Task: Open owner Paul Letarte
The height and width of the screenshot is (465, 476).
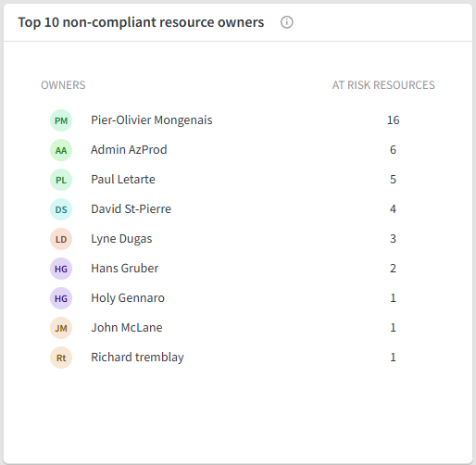Action: (123, 180)
